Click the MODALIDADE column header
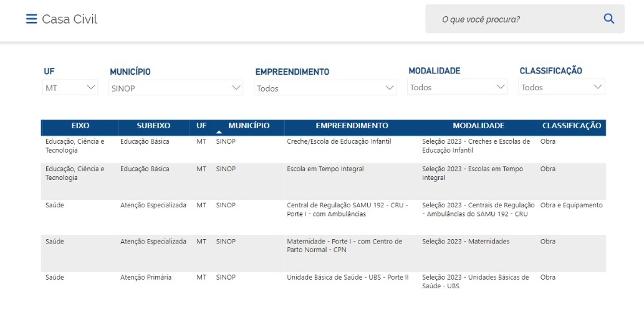This screenshot has height=325, width=644. [x=478, y=126]
